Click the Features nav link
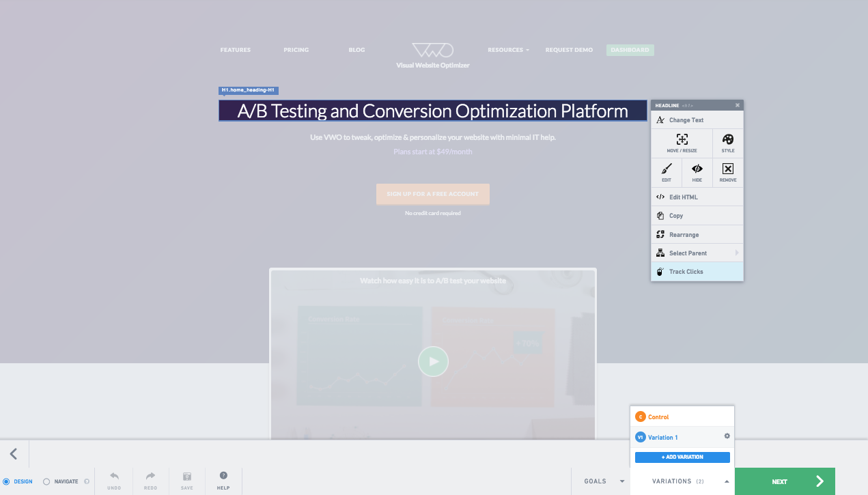The height and width of the screenshot is (495, 868). click(236, 50)
